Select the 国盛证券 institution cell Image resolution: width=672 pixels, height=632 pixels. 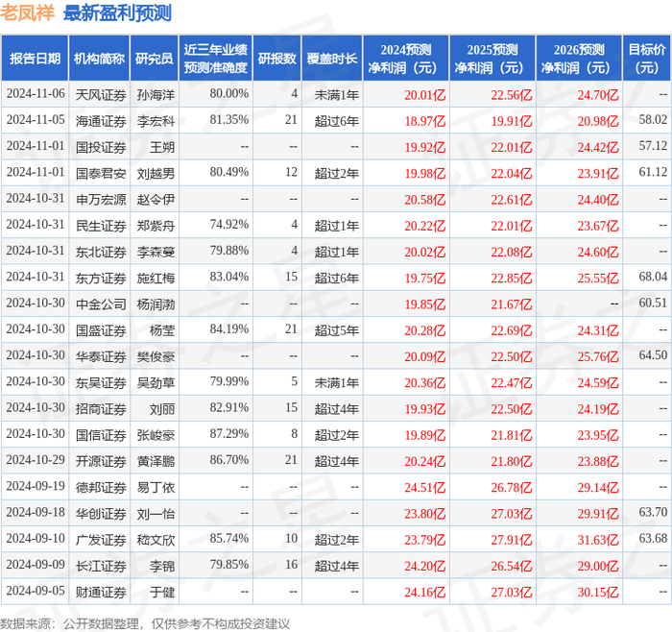[101, 330]
